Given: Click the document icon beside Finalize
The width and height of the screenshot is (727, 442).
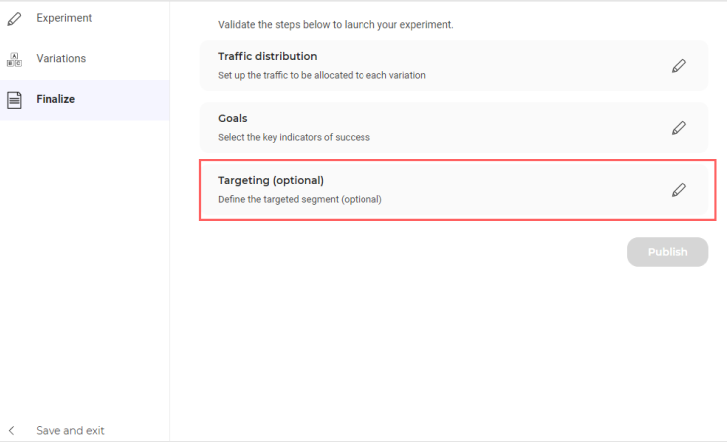Looking at the screenshot, I should coord(14,100).
